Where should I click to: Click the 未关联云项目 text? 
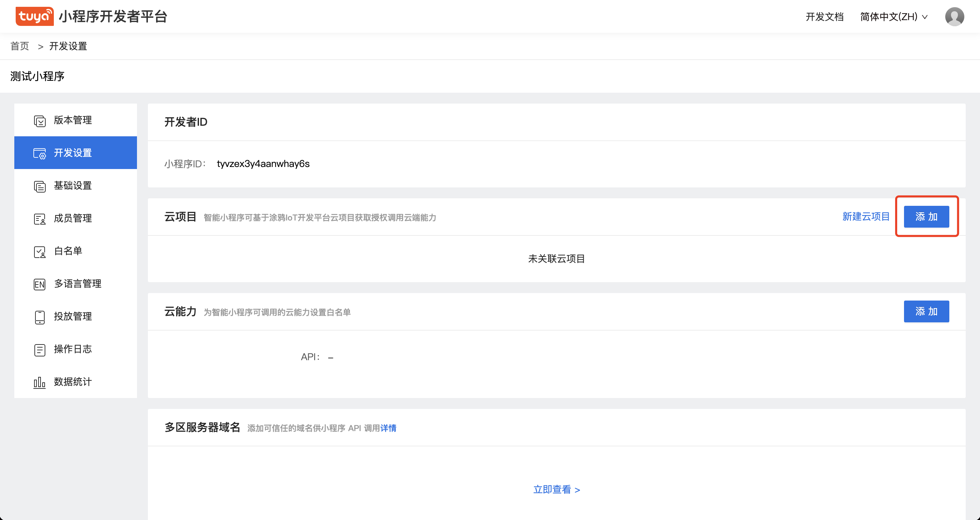tap(556, 259)
